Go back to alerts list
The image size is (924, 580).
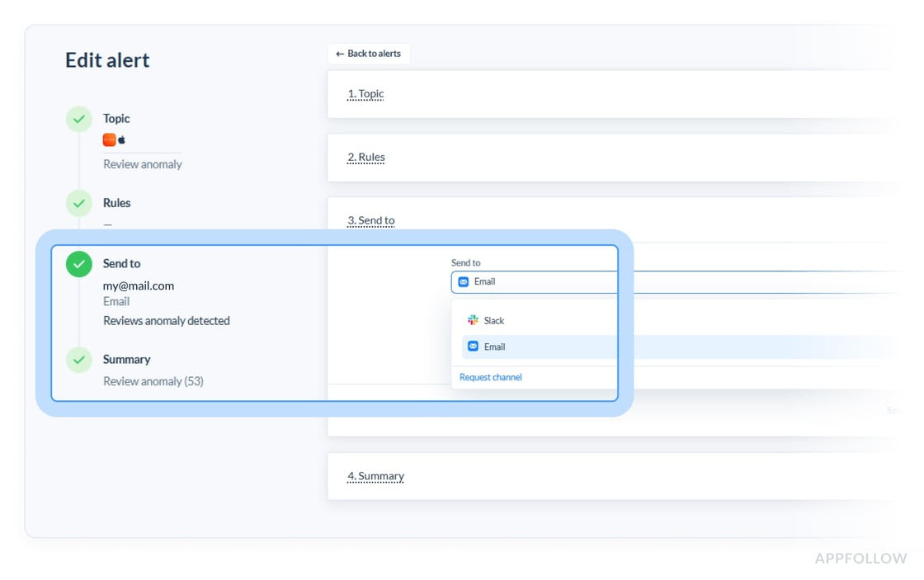pyautogui.click(x=369, y=54)
